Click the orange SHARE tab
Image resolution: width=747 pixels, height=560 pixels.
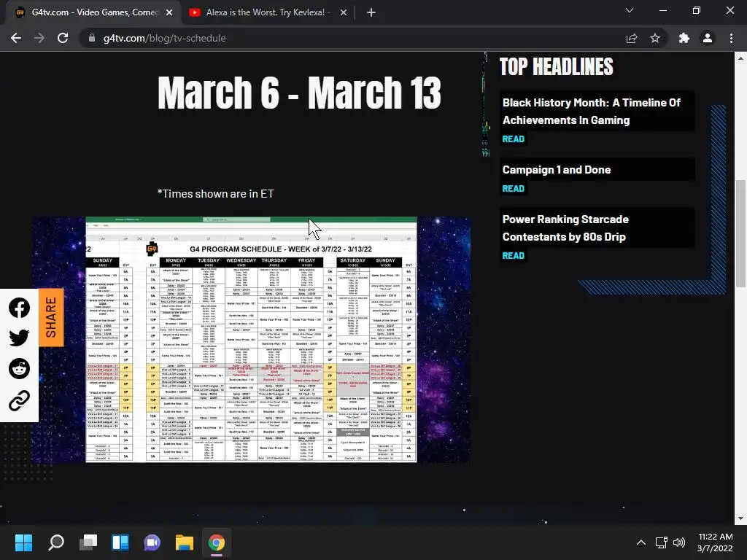[x=51, y=317]
